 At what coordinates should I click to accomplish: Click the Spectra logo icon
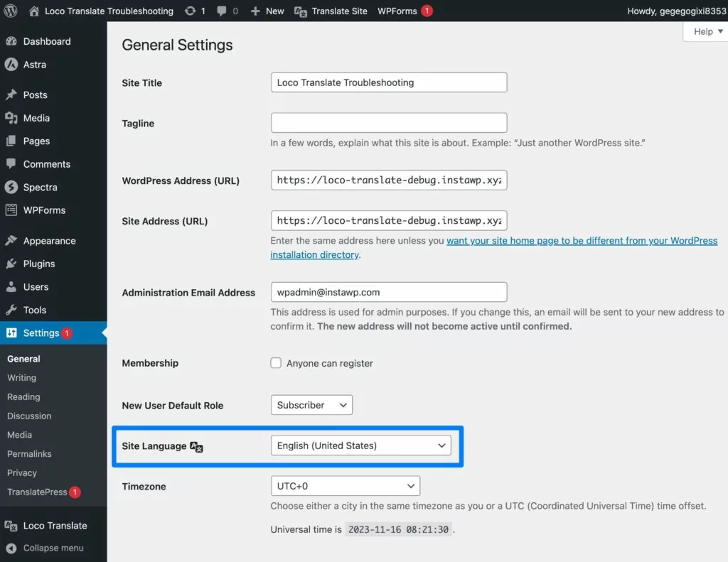point(11,187)
